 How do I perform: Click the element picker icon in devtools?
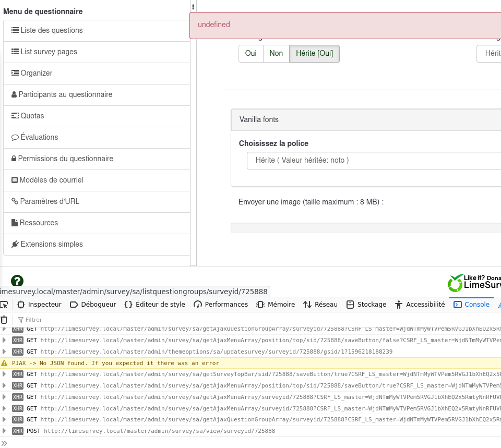point(4,305)
